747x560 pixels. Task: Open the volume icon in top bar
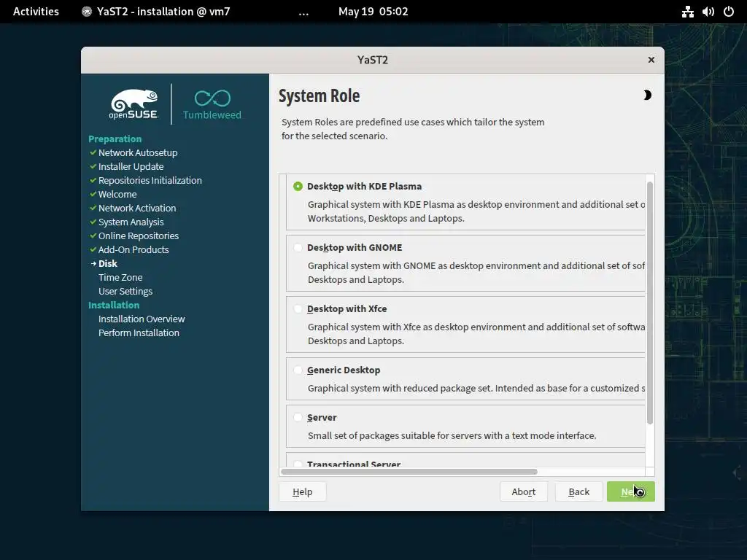coord(708,12)
